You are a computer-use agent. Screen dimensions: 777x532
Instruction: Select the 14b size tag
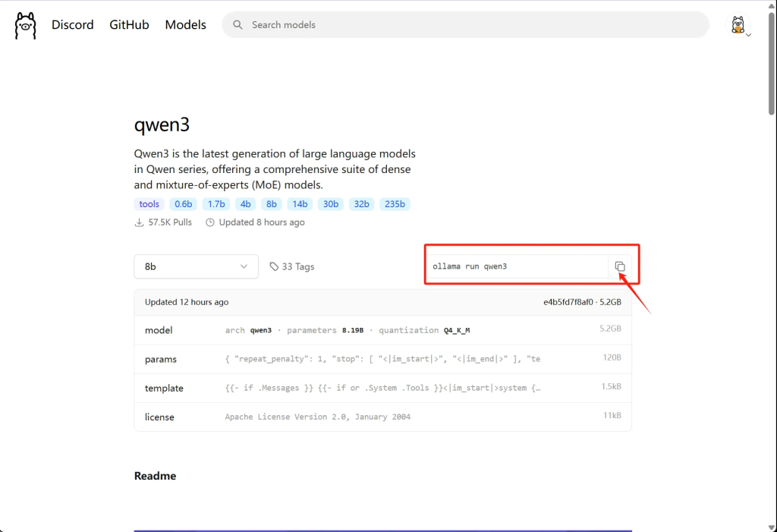(300, 204)
